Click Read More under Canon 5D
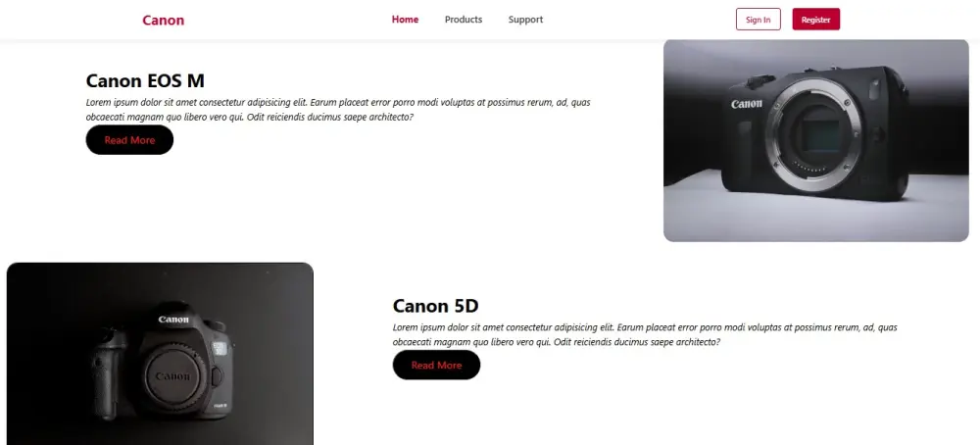This screenshot has height=445, width=980. [436, 365]
